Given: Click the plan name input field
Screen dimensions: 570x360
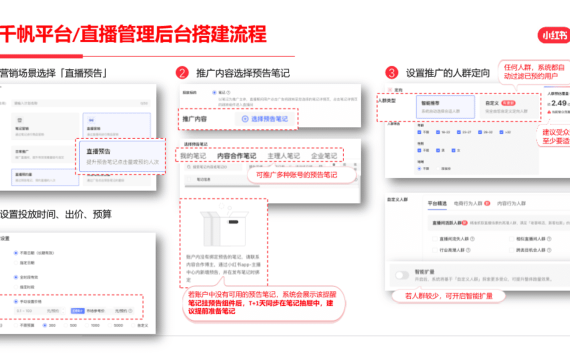Looking at the screenshot, I should [81, 103].
